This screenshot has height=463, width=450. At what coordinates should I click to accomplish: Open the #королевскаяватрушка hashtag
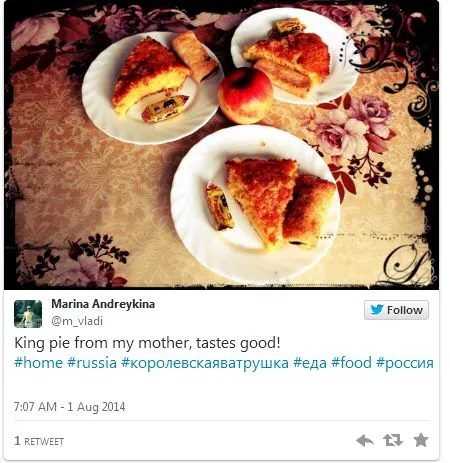coord(205,363)
